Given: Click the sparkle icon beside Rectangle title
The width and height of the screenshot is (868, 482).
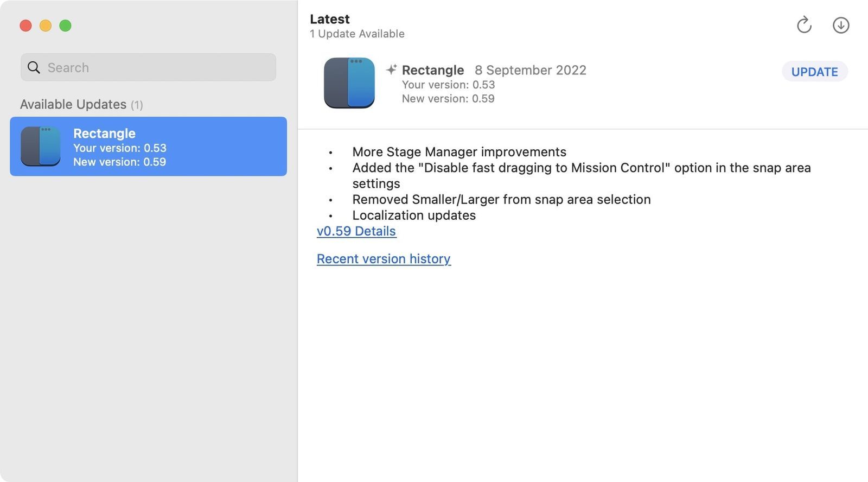Looking at the screenshot, I should pyautogui.click(x=391, y=69).
